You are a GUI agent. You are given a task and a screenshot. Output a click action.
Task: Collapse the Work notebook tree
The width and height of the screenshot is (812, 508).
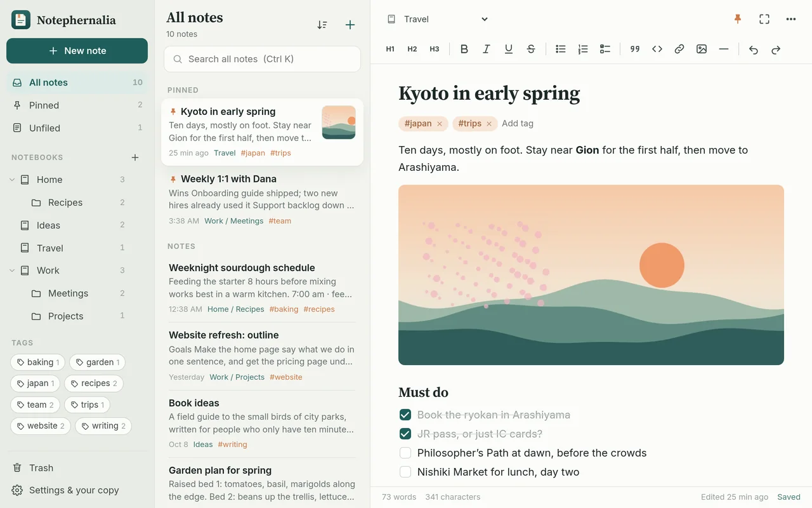tap(12, 271)
